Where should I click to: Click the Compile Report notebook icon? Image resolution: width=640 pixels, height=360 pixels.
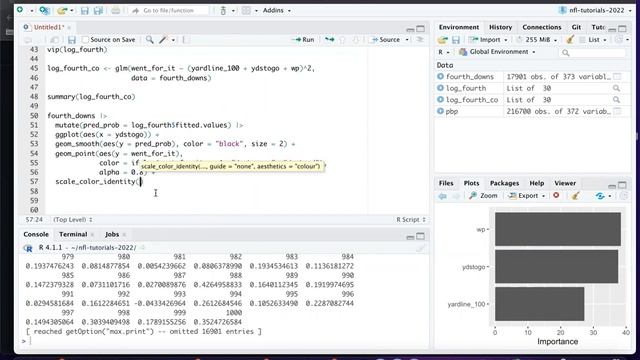(186, 40)
